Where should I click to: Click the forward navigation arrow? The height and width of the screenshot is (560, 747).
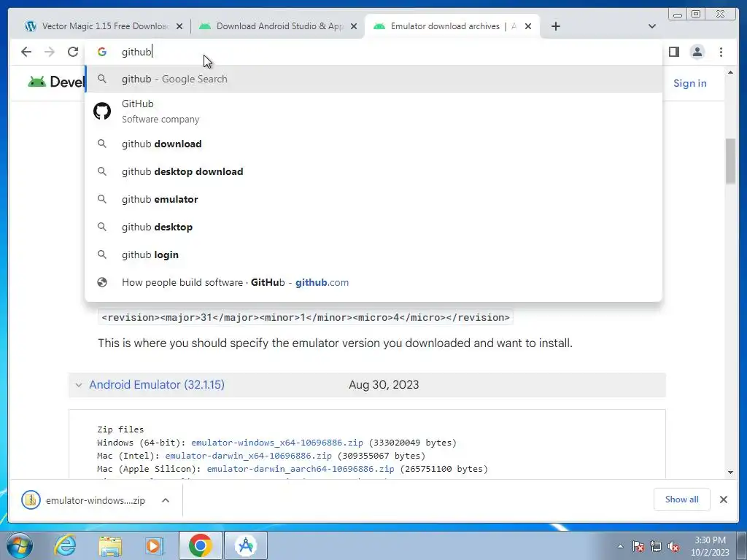tap(50, 52)
